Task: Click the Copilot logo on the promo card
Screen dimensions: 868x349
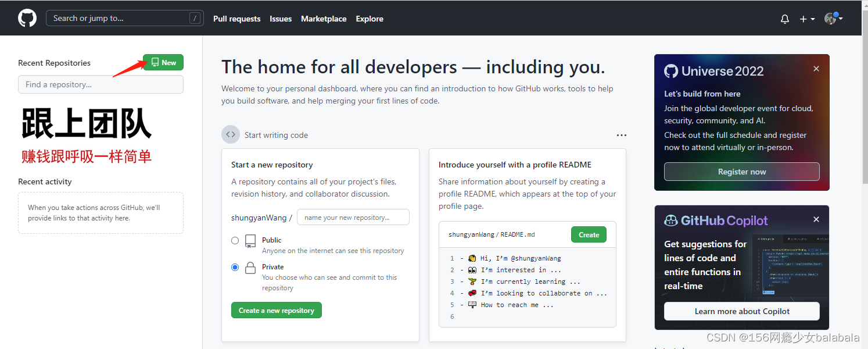Action: pos(671,220)
